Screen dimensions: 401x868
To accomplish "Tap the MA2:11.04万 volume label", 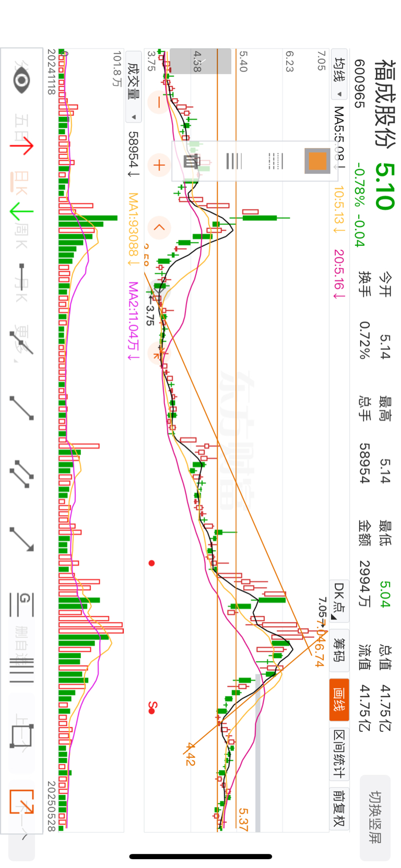I will (x=134, y=320).
